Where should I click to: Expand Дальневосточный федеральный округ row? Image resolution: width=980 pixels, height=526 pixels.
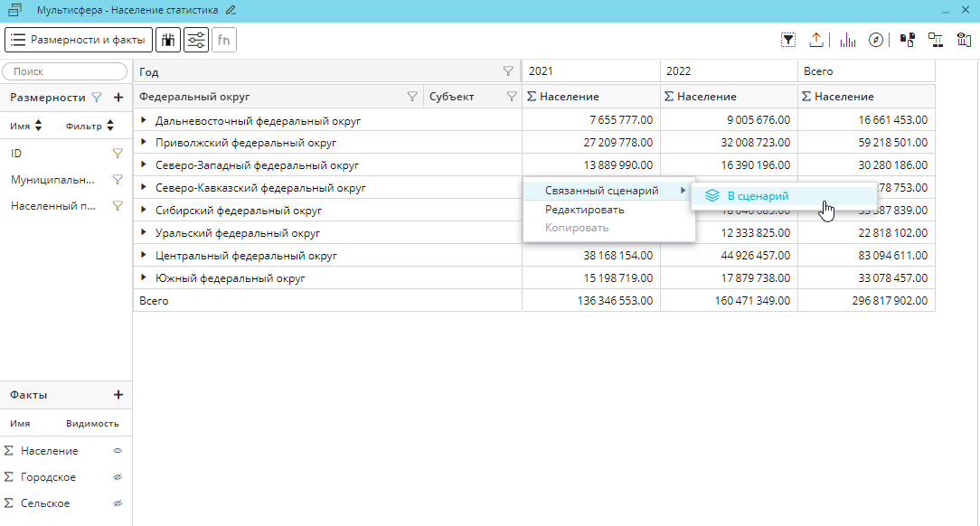[143, 119]
